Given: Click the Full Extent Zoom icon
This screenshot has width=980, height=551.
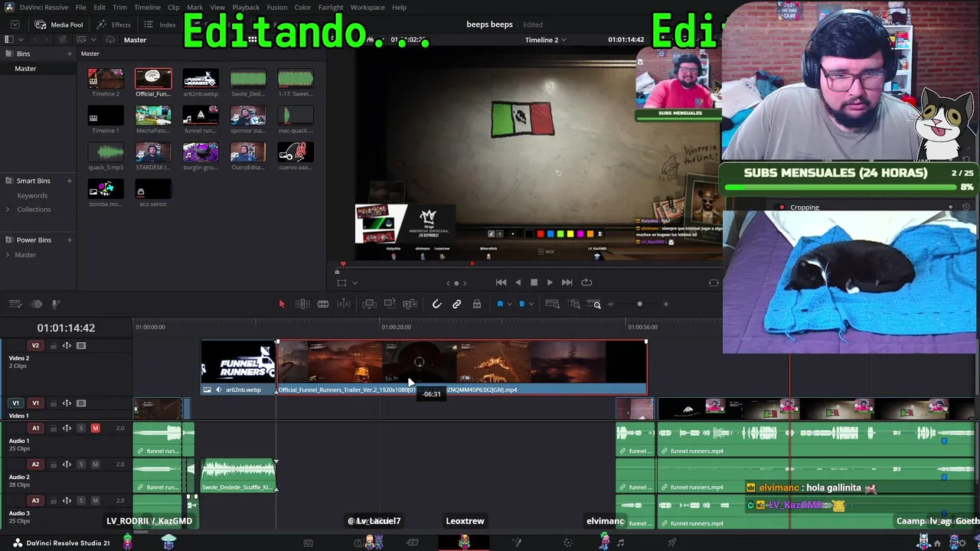Looking at the screenshot, I should click(x=552, y=304).
